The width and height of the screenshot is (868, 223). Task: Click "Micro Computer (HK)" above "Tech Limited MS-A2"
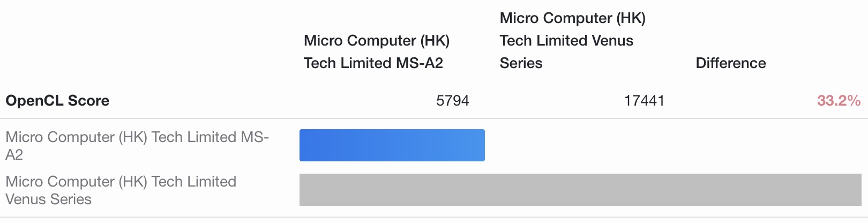pyautogui.click(x=376, y=41)
